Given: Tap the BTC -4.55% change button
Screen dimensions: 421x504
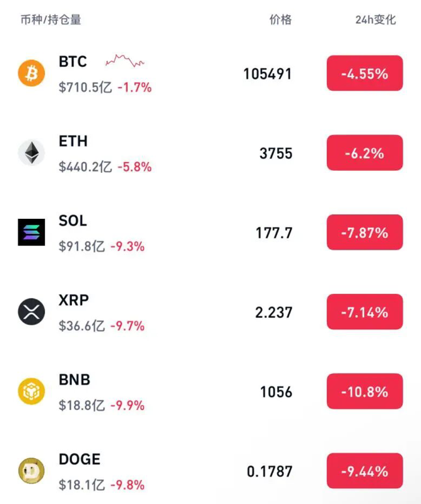Looking at the screenshot, I should click(364, 74).
